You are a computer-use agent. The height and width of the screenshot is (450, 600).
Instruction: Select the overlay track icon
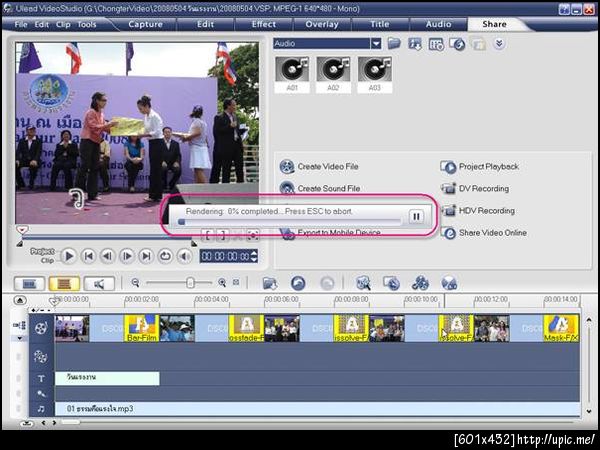(x=41, y=357)
